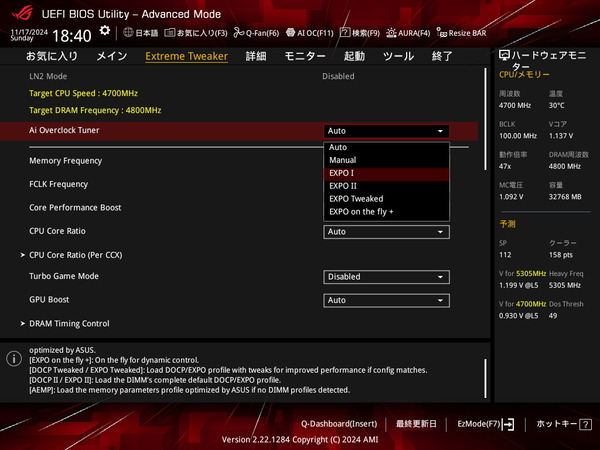Image resolution: width=600 pixels, height=450 pixels.
Task: Switch to EzMode(F7)
Action: click(485, 424)
